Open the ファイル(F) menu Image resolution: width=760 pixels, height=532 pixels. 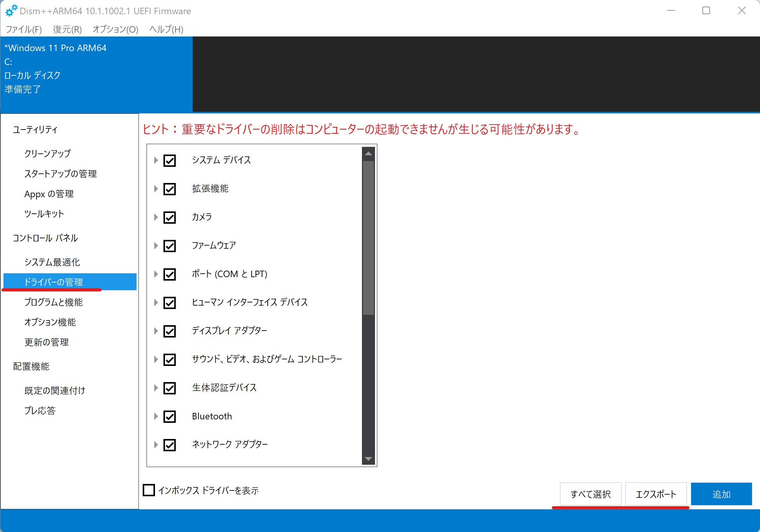pos(24,29)
